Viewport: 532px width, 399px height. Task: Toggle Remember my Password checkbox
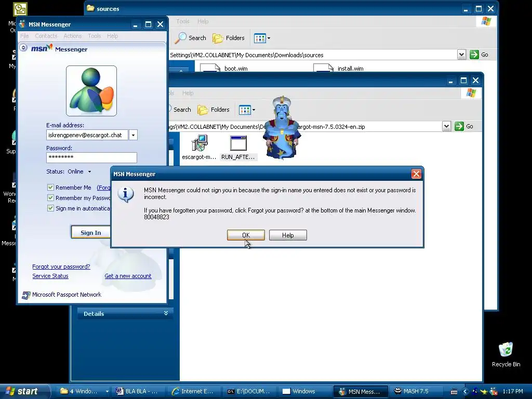click(x=50, y=198)
